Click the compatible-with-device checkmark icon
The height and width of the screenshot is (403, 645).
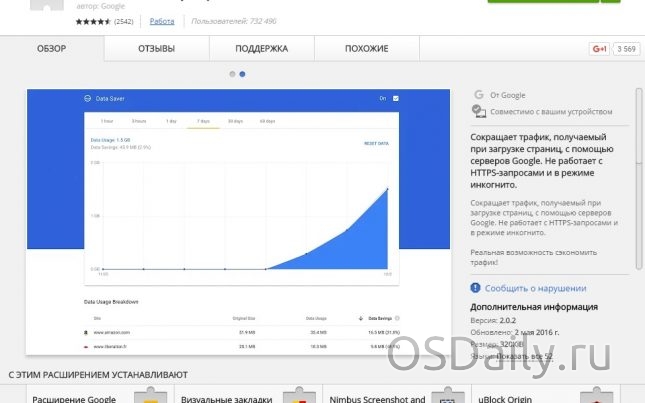(478, 109)
